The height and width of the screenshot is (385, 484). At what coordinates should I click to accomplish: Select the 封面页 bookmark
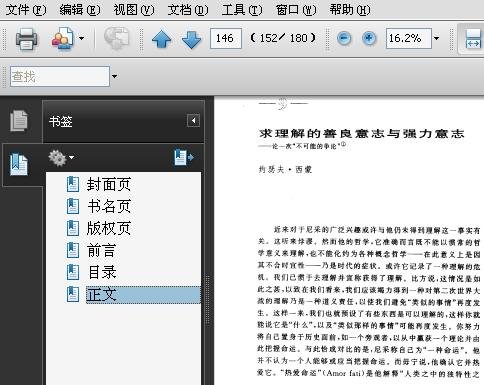click(109, 184)
